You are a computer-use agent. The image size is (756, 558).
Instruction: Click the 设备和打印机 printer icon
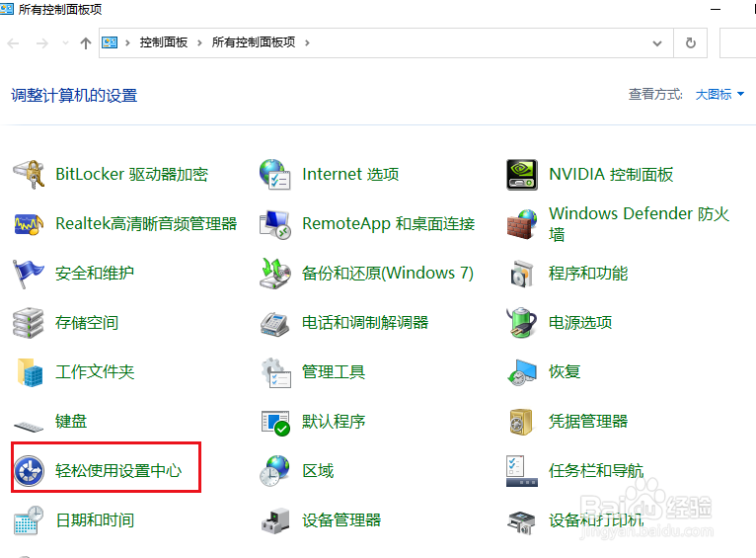[x=522, y=522]
